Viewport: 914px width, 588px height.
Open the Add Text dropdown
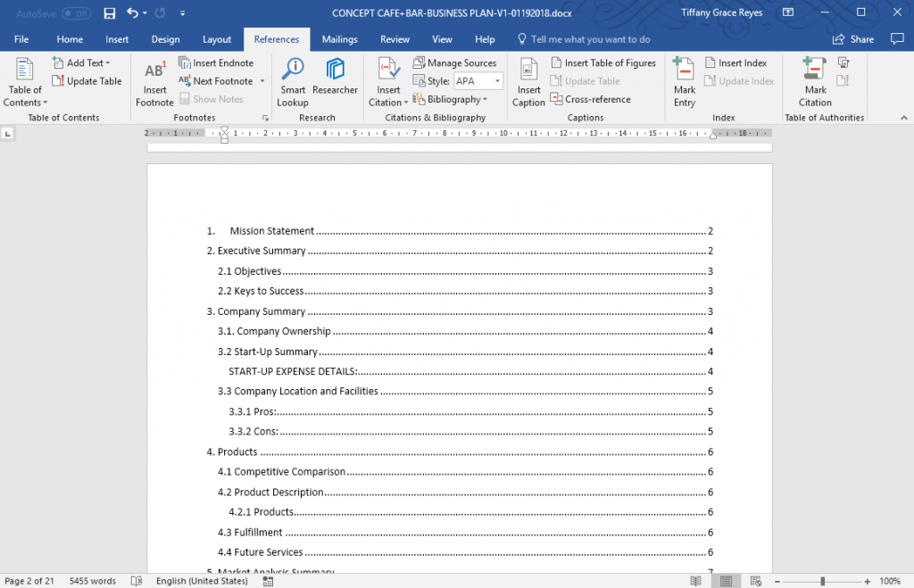tap(83, 62)
